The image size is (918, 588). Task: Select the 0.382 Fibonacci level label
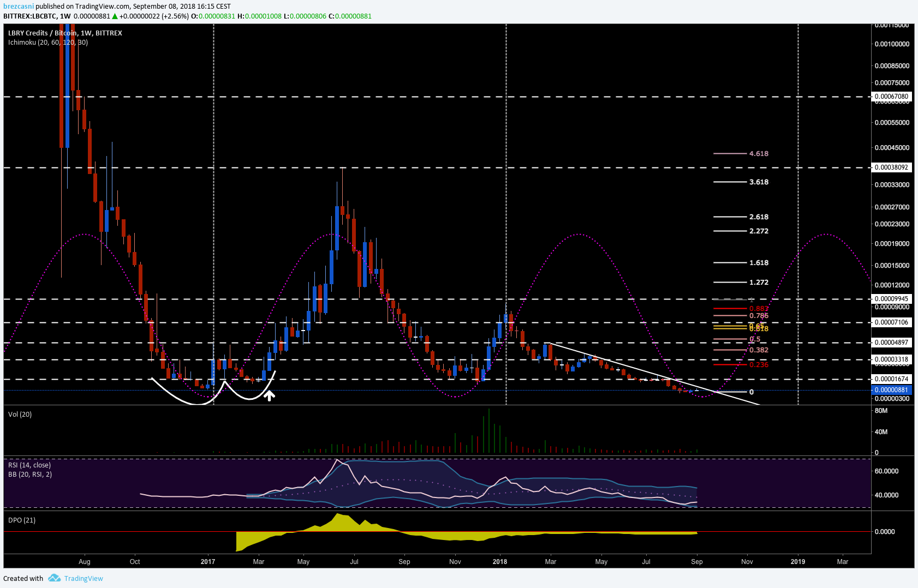759,350
